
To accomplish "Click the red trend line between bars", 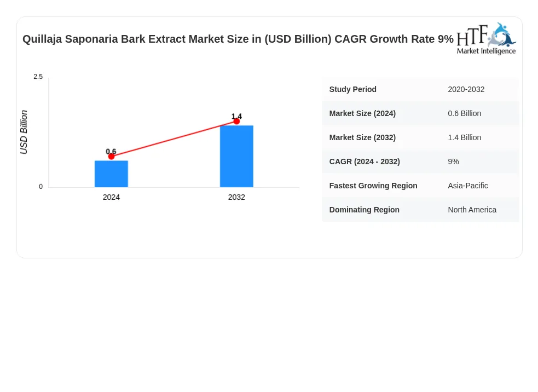I will click(174, 139).
